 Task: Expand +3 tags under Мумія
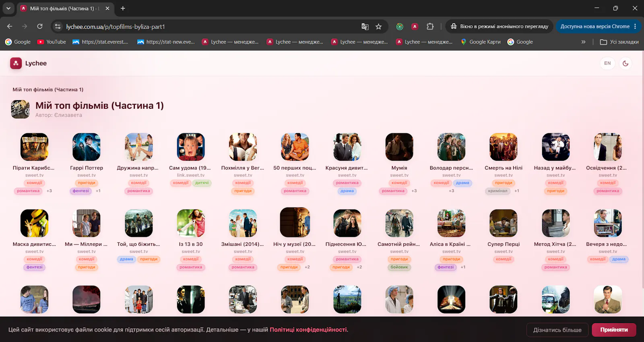click(414, 191)
